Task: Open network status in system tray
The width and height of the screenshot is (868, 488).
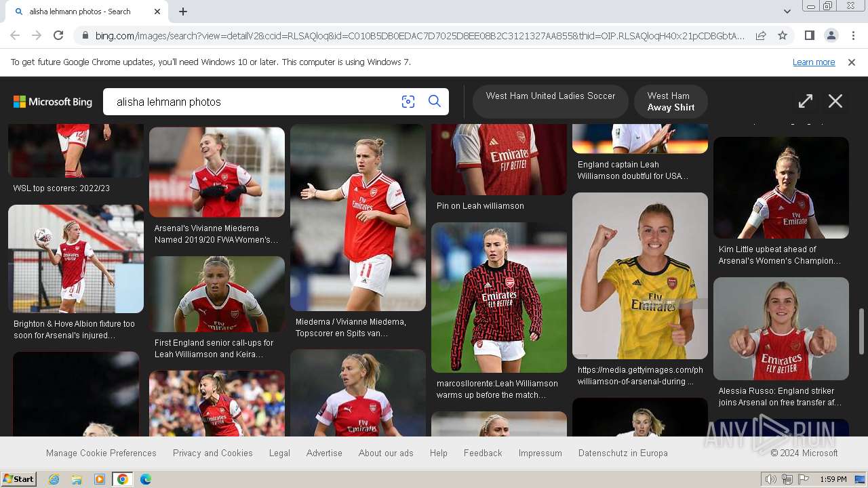Action: [x=787, y=479]
